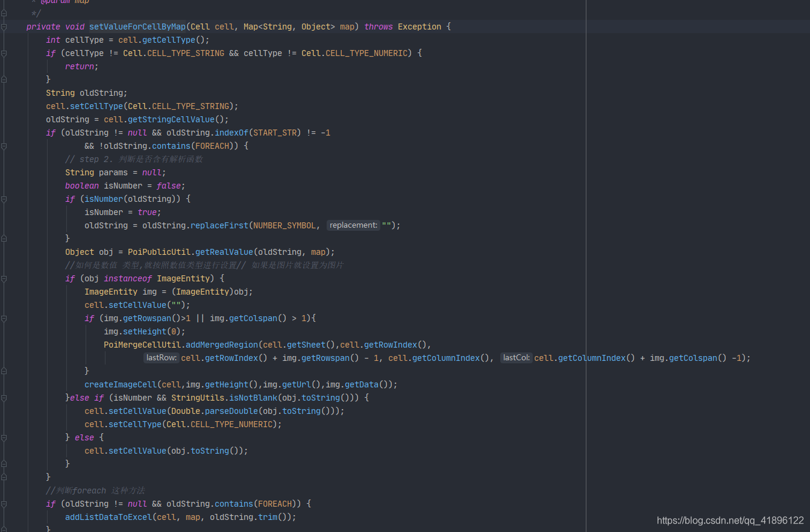Click the 'instanceof' keyword
Viewport: 810px width, 532px height.
[128, 278]
